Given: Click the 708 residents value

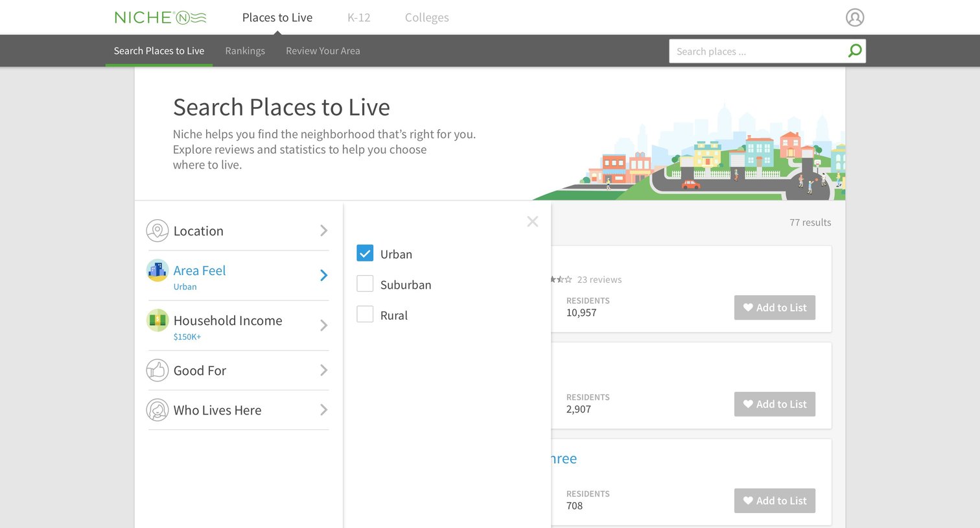Looking at the screenshot, I should click(574, 506).
